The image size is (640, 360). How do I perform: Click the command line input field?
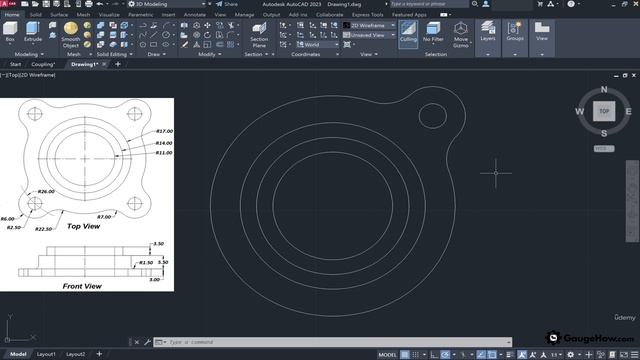333,342
